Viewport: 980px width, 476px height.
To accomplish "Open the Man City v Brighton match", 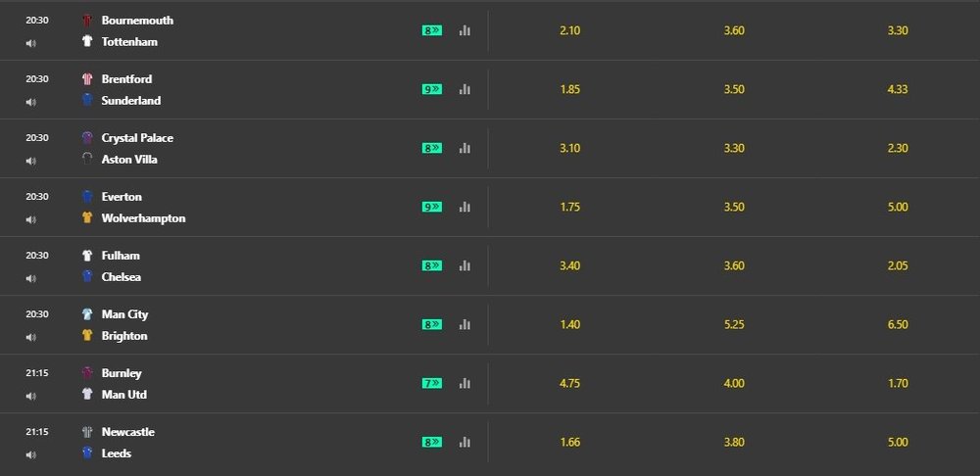I will pos(124,324).
